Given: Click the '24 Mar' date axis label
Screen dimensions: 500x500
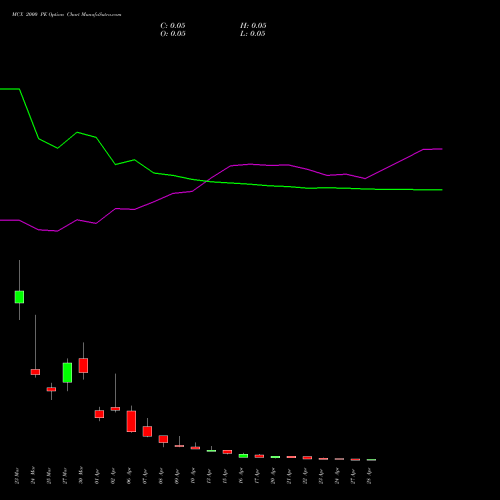Looking at the screenshot, I should tap(33, 476).
